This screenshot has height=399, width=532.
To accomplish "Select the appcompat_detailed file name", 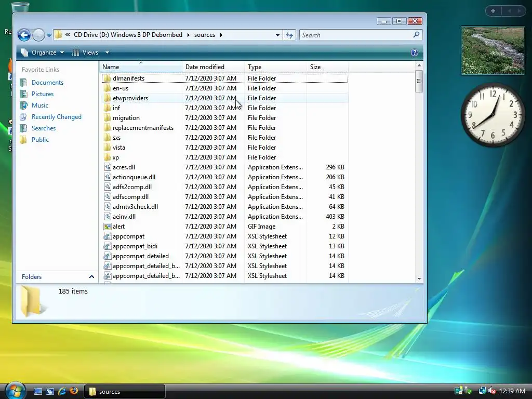I will [x=141, y=256].
